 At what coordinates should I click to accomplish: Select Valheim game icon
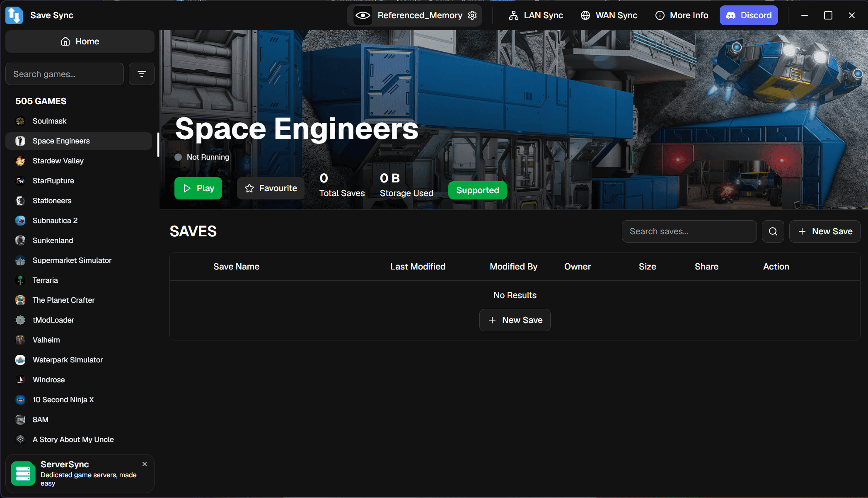click(x=20, y=340)
